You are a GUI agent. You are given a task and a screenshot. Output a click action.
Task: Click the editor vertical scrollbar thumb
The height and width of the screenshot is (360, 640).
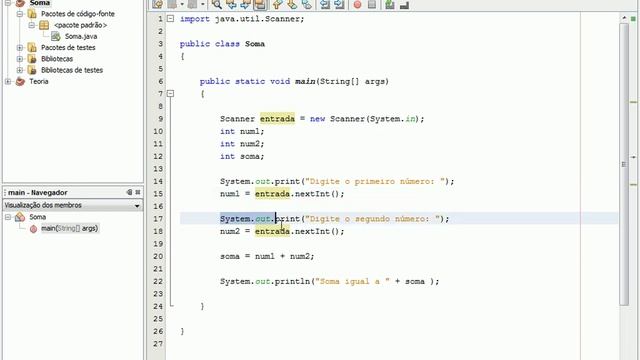pos(624,163)
